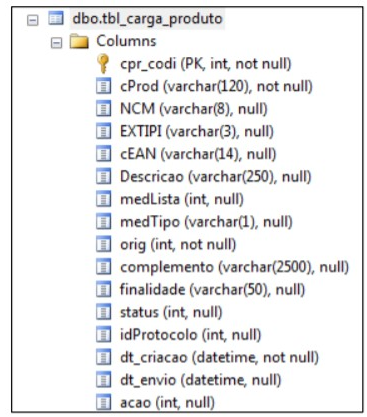
Task: Click the column icon next to acao
Action: (103, 402)
